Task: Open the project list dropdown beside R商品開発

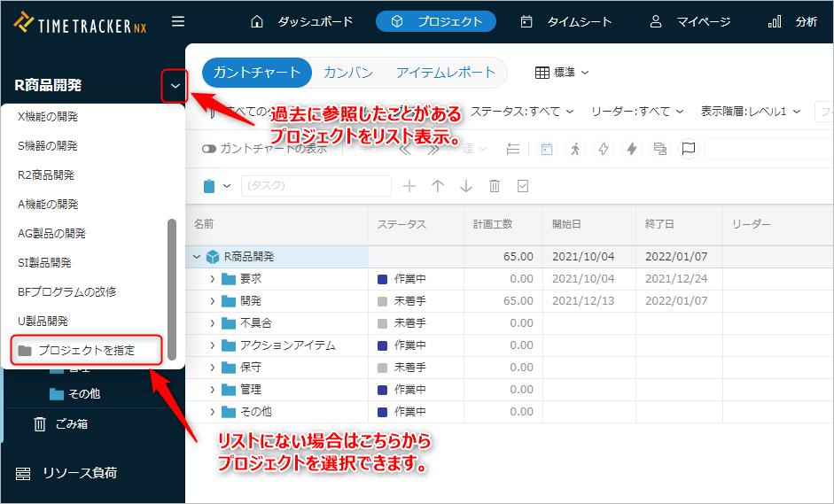Action: pyautogui.click(x=175, y=86)
